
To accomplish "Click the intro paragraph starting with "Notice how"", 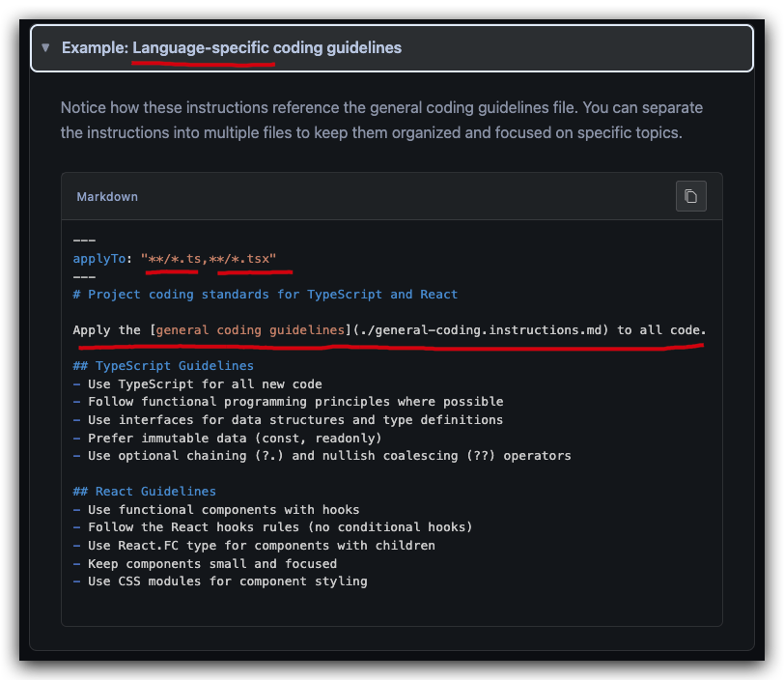I will [x=380, y=120].
